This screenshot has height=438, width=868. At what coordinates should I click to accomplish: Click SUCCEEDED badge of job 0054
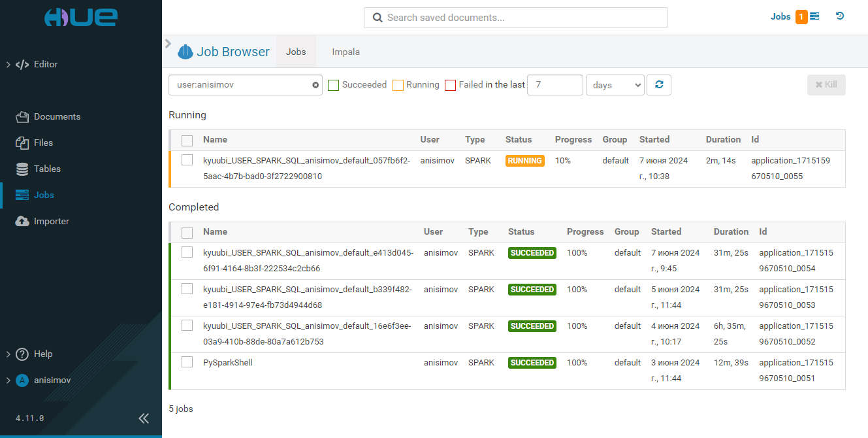(x=532, y=253)
